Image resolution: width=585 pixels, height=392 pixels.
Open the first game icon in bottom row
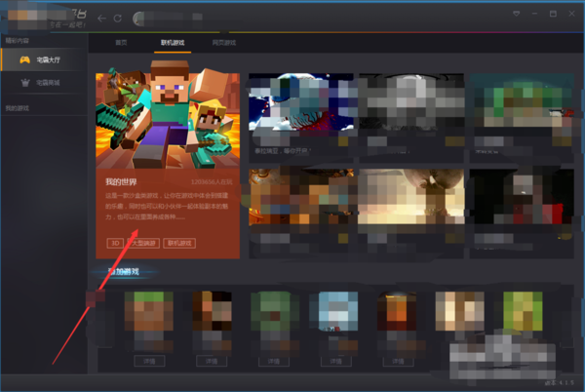click(x=149, y=310)
